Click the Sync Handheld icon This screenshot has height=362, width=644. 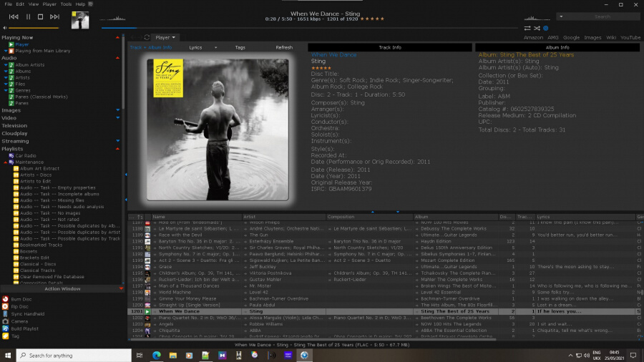[x=5, y=314]
